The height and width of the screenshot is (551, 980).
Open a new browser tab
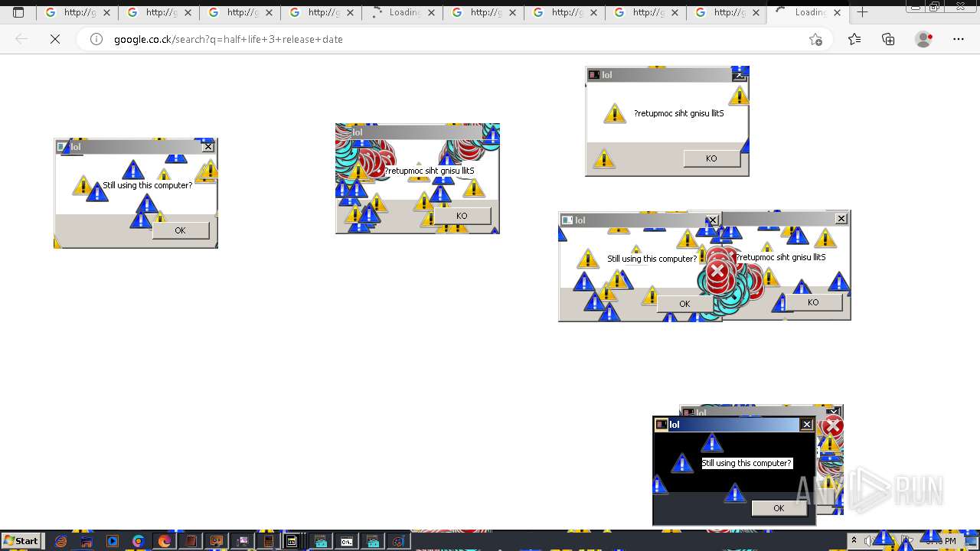point(862,12)
